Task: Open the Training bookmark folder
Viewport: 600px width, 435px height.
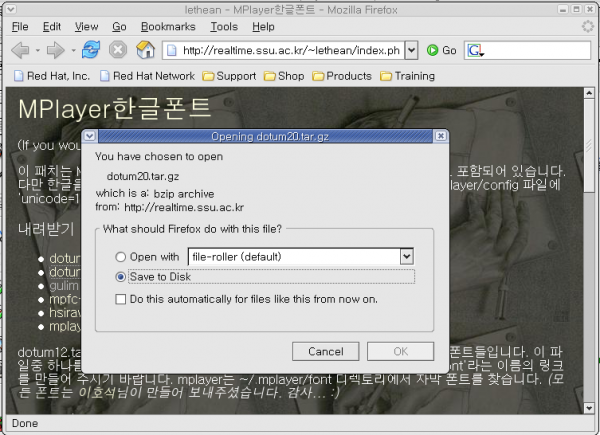Action: [408, 76]
